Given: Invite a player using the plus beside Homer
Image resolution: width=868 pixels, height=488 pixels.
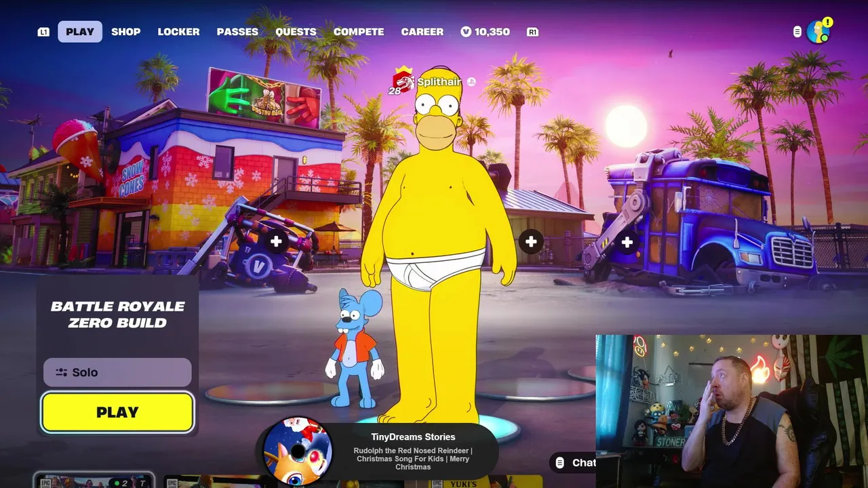Looking at the screenshot, I should click(531, 241).
